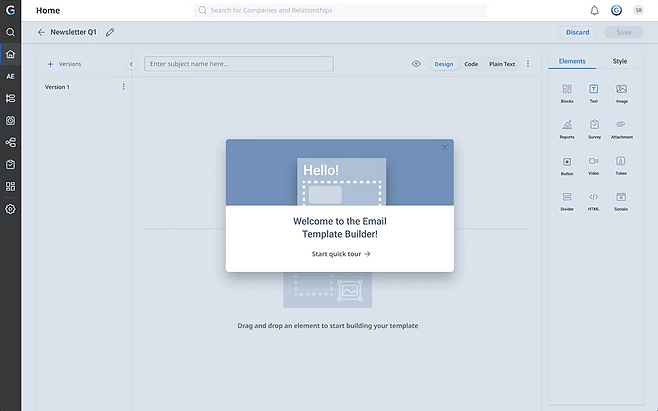Edit the Newsletter Q1 name with pencil
The image size is (658, 411).
point(110,32)
